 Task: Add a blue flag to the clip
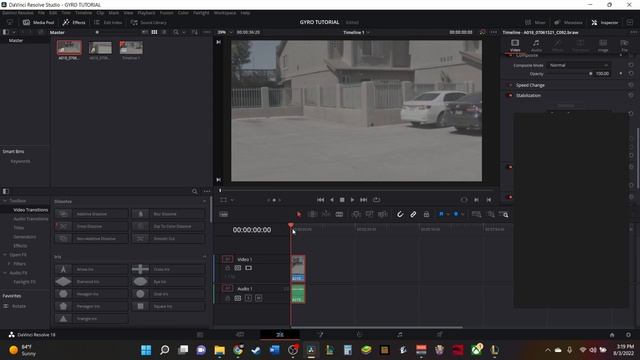click(441, 214)
